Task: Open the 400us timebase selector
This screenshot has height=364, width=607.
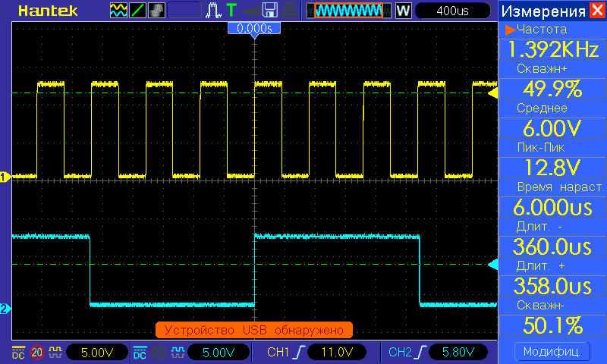Action: tap(453, 11)
